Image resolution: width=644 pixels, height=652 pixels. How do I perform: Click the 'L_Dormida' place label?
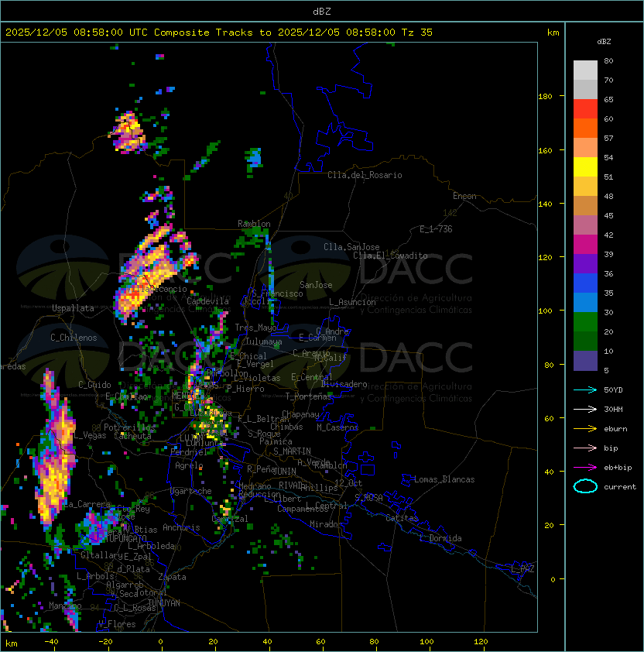coord(440,538)
